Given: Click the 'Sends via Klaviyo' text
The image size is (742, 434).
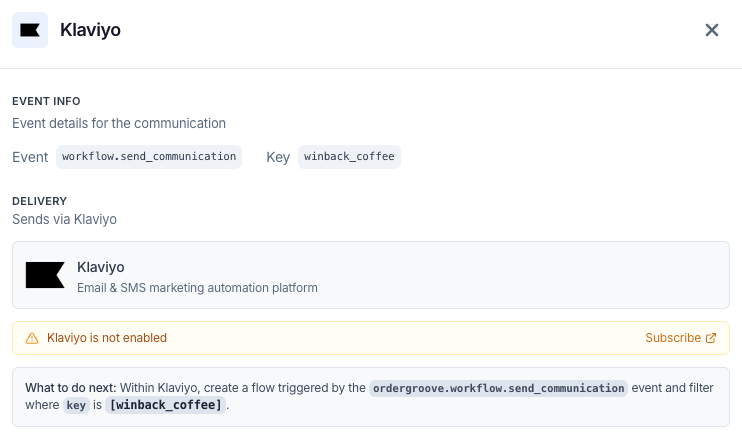Looking at the screenshot, I should click(64, 220).
